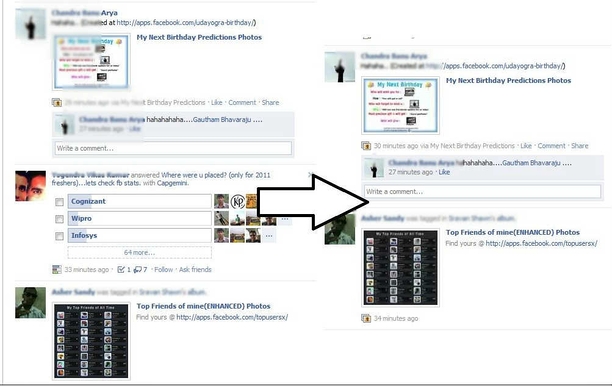The height and width of the screenshot is (386, 612).
Task: Open the right feed's Top Friends grid thumbnail
Action: click(x=400, y=268)
